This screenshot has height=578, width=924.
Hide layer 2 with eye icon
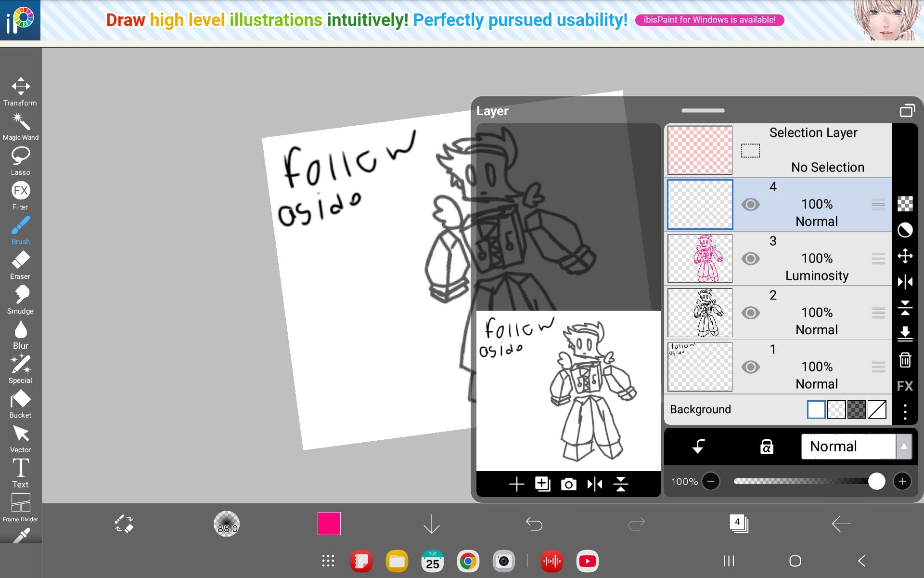tap(750, 313)
